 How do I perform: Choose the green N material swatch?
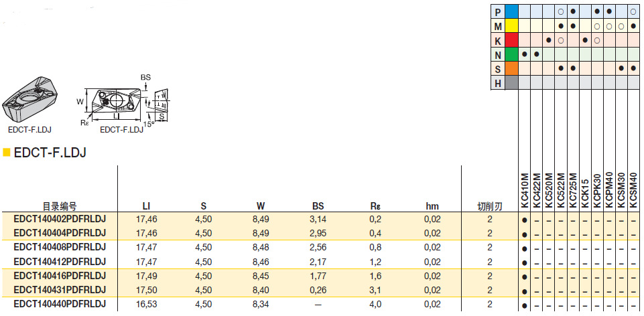coord(511,54)
